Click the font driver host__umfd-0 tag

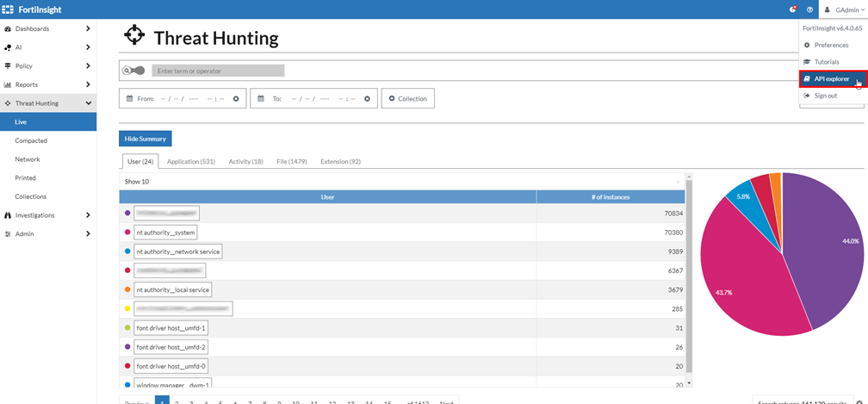pyautogui.click(x=170, y=366)
